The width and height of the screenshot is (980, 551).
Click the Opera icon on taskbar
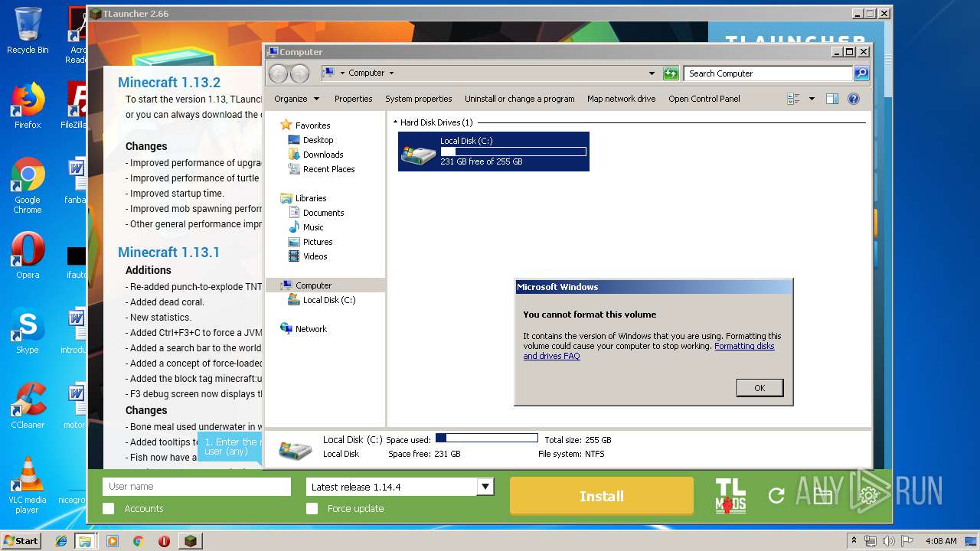point(164,541)
